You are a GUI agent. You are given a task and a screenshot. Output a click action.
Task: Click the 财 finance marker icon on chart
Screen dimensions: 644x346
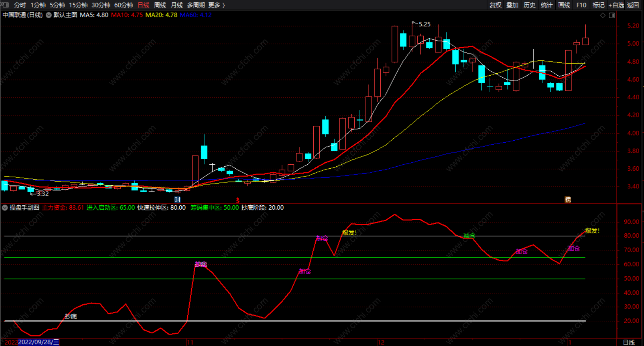click(177, 200)
